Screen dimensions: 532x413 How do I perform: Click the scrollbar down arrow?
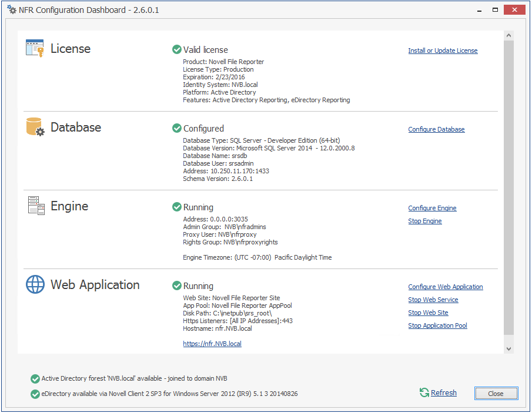point(508,348)
